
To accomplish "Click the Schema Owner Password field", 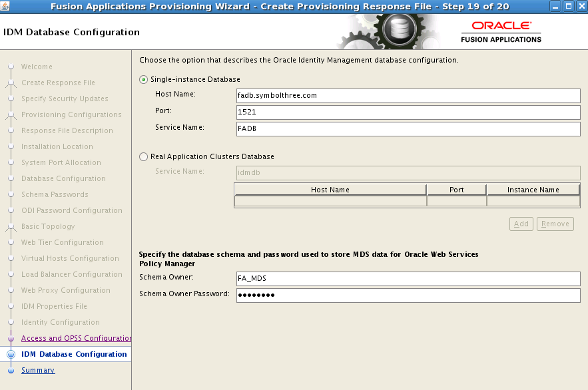I will tap(408, 295).
